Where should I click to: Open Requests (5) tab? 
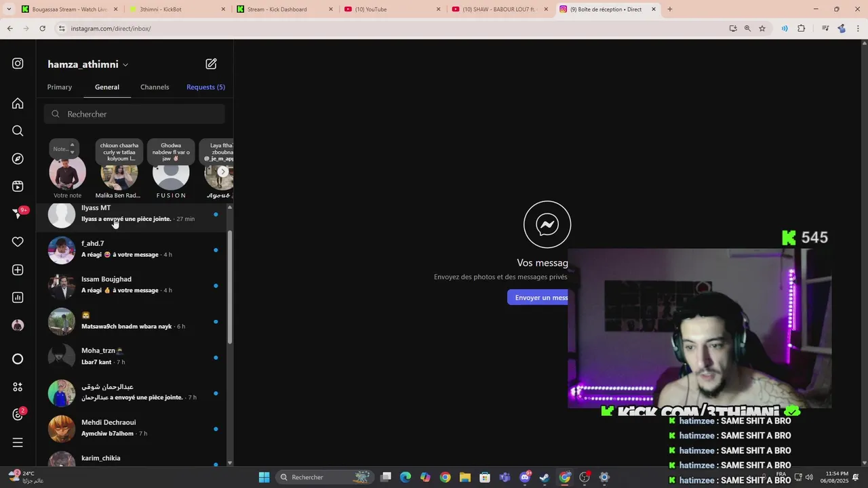205,87
